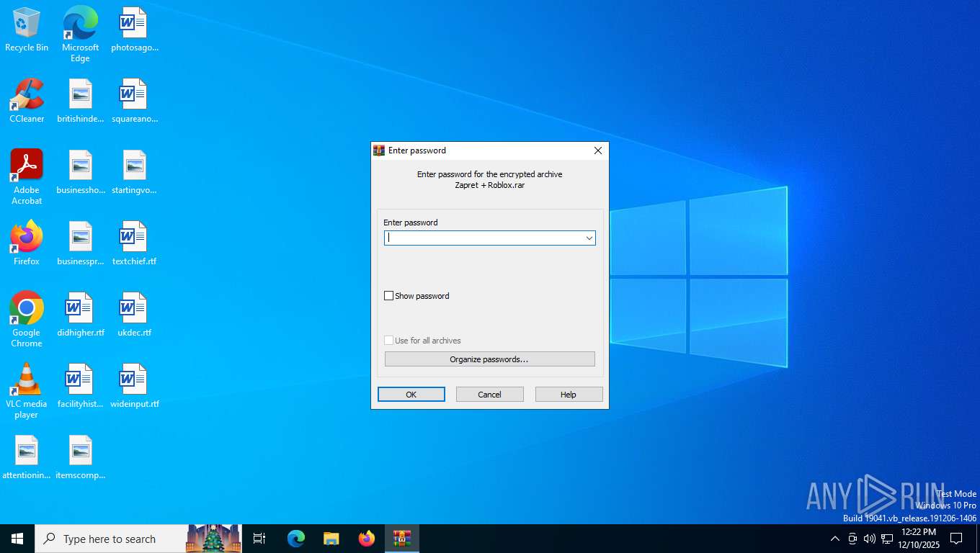The image size is (980, 553).
Task: Select the startingvo image file icon
Action: pyautogui.click(x=134, y=172)
